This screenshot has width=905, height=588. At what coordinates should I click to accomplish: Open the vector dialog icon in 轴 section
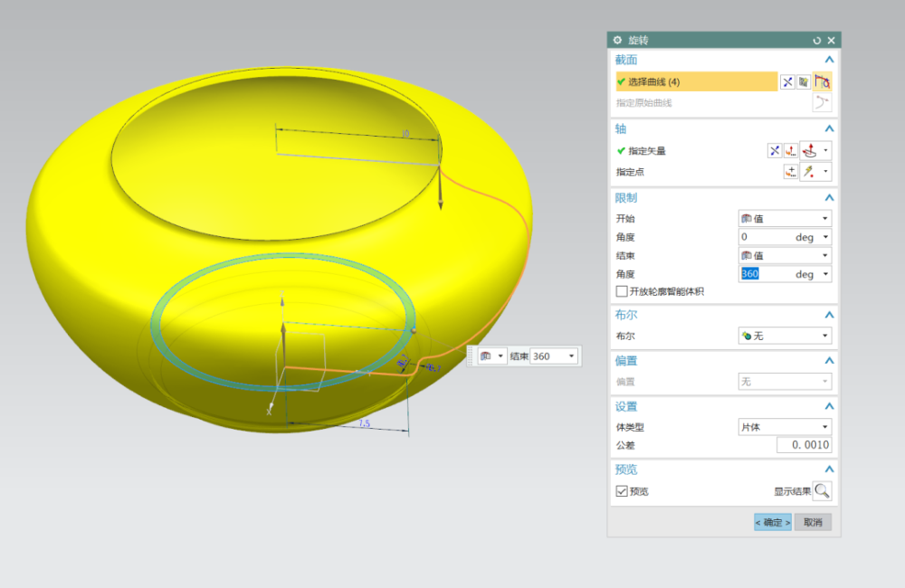pyautogui.click(x=791, y=150)
